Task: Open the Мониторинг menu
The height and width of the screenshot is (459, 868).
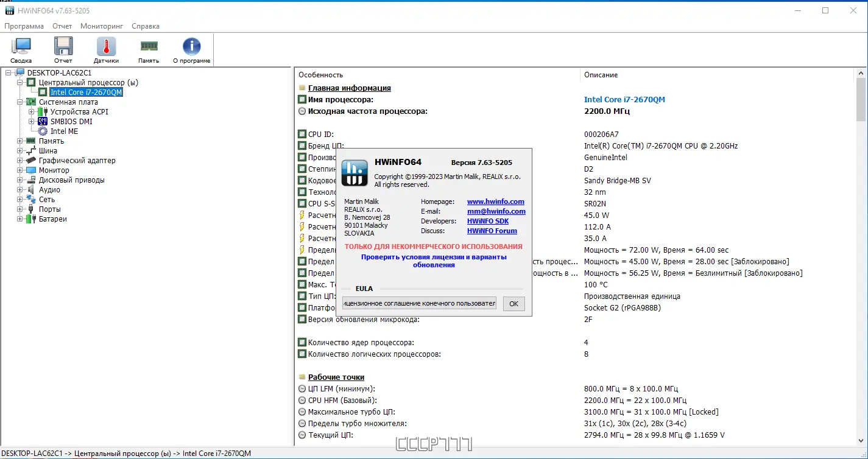Action: pyautogui.click(x=102, y=26)
